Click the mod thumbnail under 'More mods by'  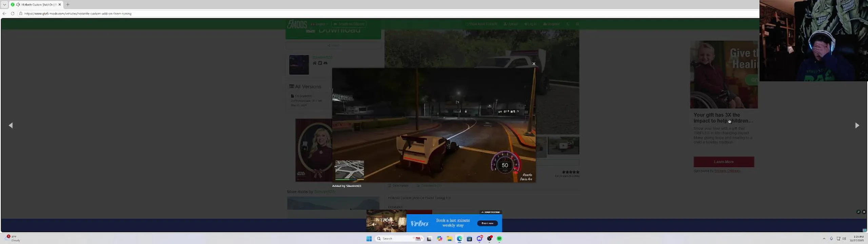(x=333, y=203)
